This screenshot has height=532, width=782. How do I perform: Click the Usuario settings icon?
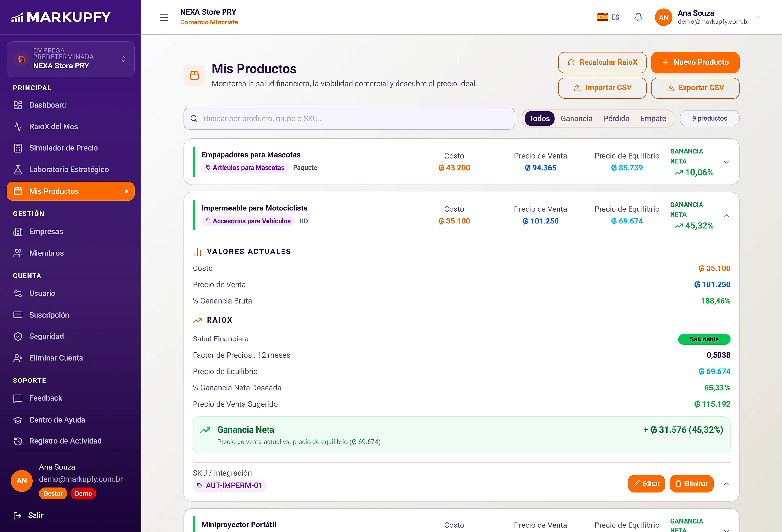click(x=18, y=294)
